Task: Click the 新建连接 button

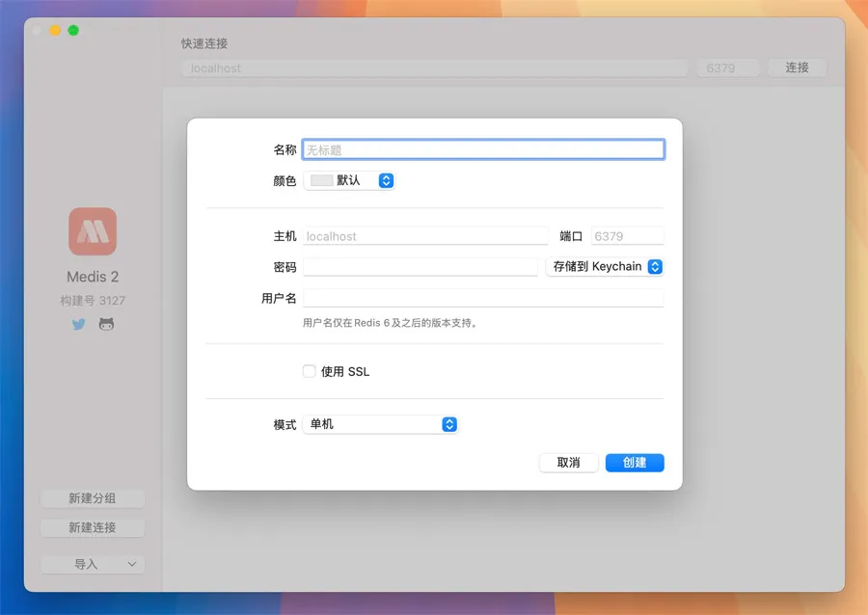Action: [93, 527]
